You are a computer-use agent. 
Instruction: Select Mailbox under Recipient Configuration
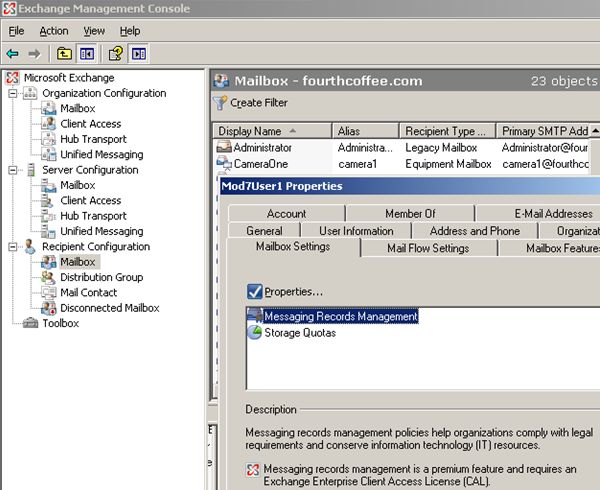78,262
